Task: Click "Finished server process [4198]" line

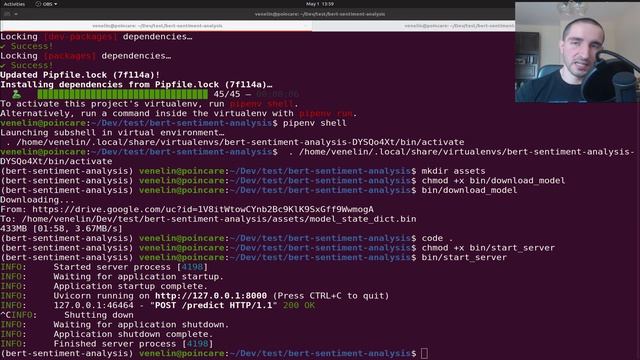Action: pos(133,344)
